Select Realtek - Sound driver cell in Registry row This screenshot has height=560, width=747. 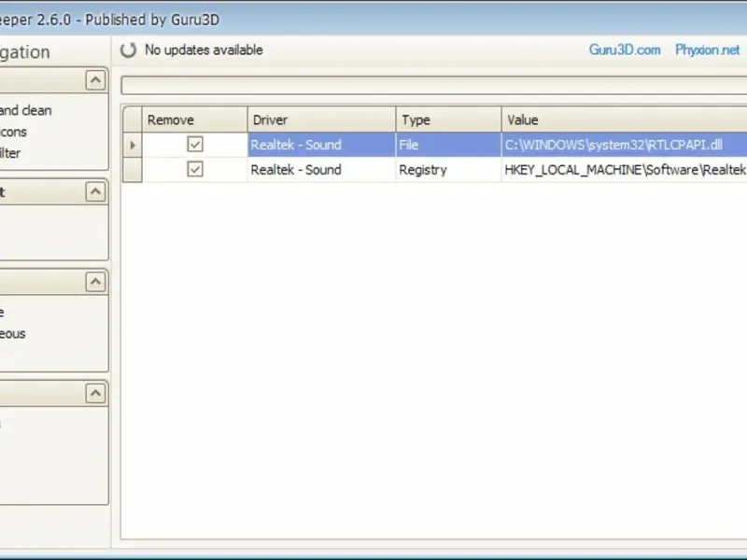click(x=321, y=170)
